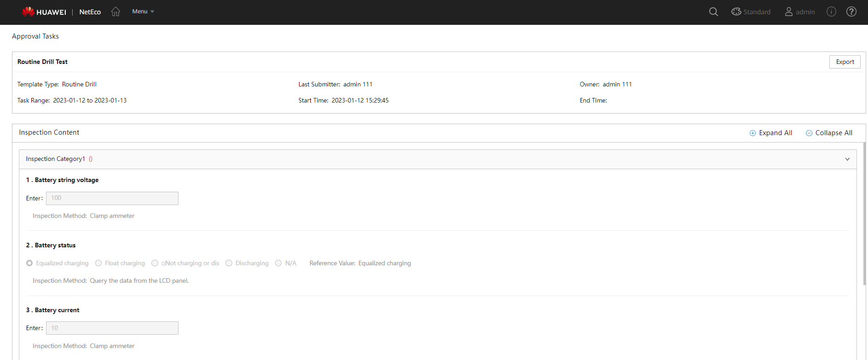This screenshot has height=360, width=868.
Task: Go to home via house icon
Action: click(115, 11)
